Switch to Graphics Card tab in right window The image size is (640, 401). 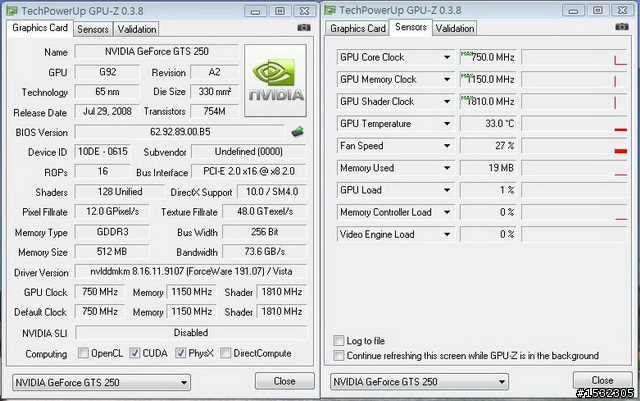point(358,29)
